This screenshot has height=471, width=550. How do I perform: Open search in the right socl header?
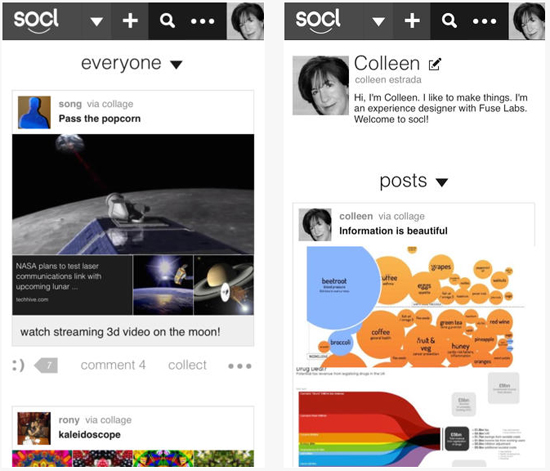tap(449, 21)
